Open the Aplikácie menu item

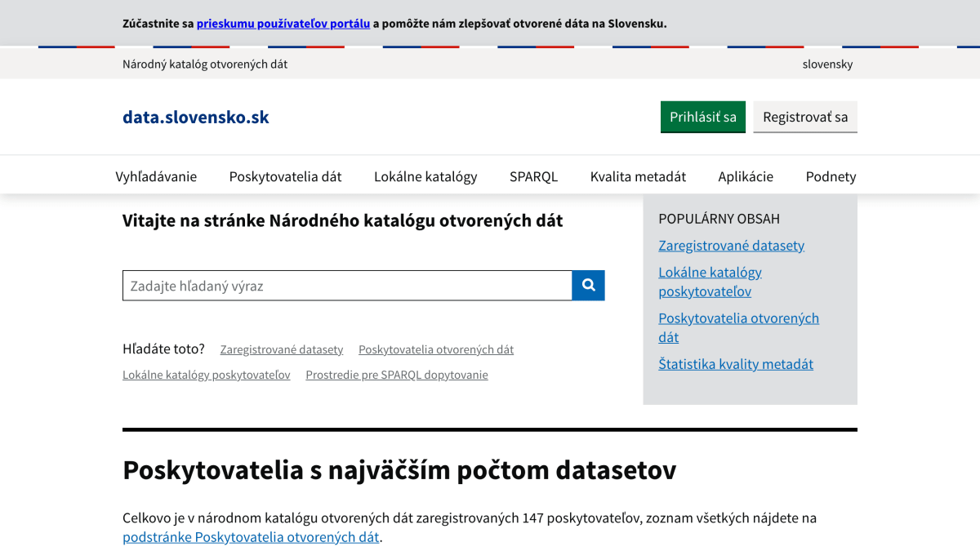[x=746, y=176]
